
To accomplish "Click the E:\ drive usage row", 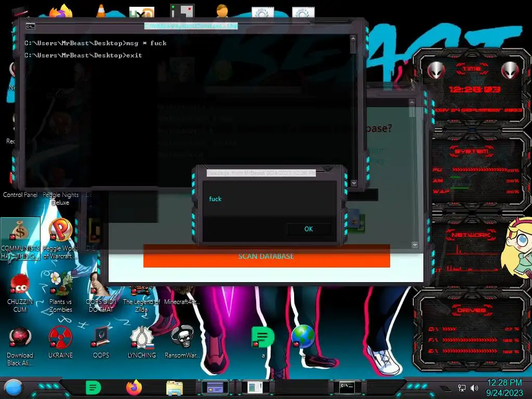I will pos(474,351).
